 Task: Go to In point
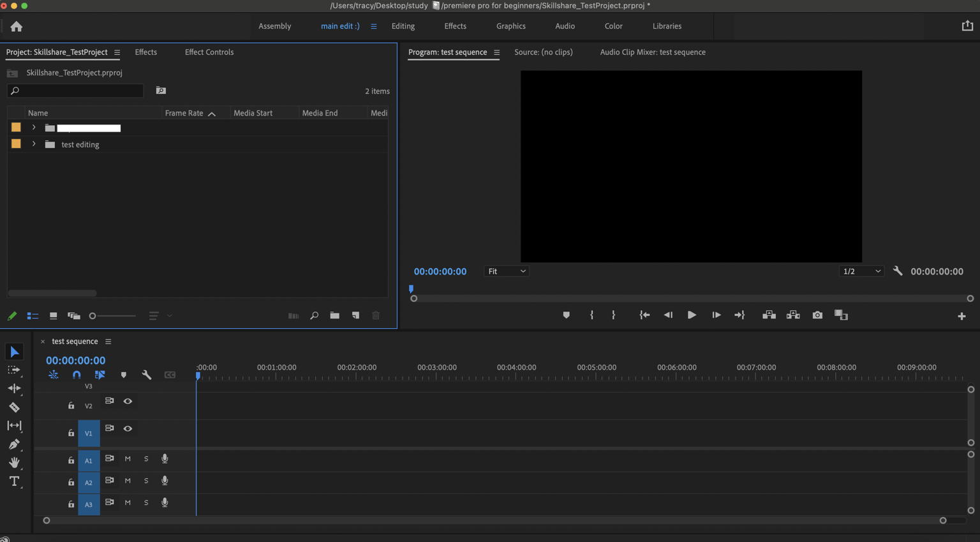point(644,315)
